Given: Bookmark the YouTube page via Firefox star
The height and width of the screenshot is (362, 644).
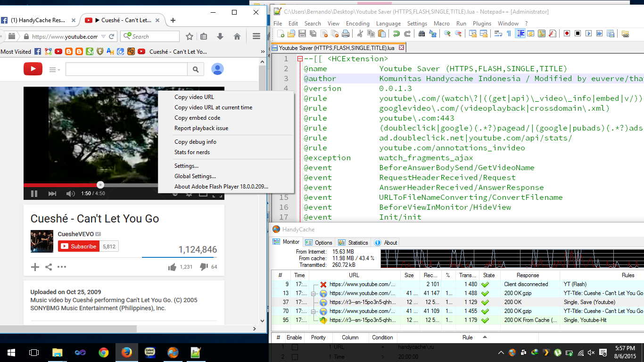Looking at the screenshot, I should click(x=189, y=36).
